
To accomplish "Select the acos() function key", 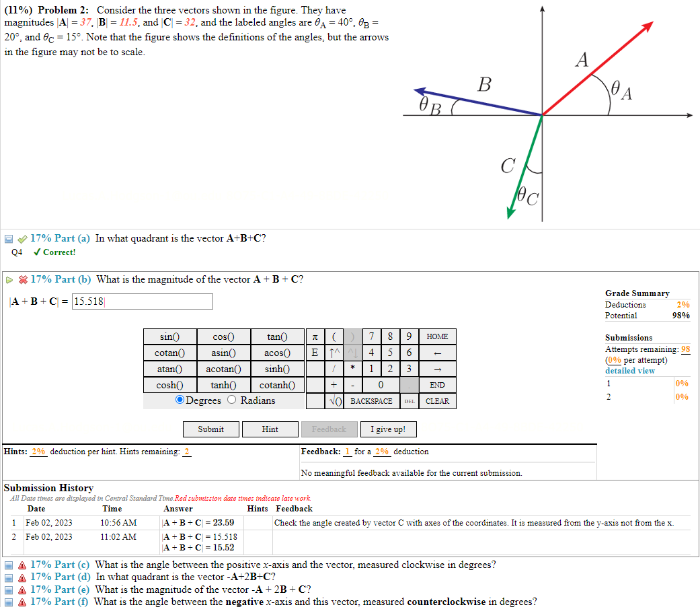I will tap(278, 352).
